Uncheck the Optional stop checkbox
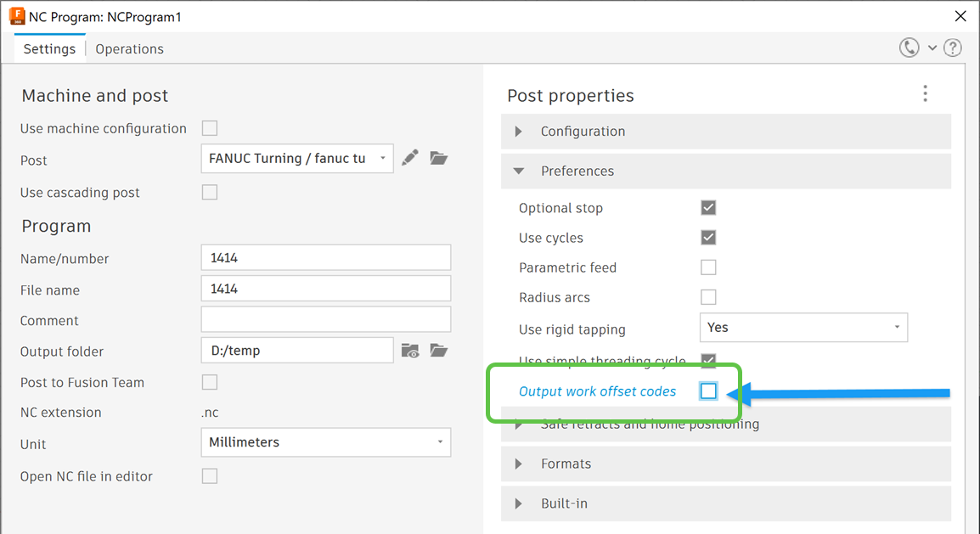980x534 pixels. click(x=708, y=207)
